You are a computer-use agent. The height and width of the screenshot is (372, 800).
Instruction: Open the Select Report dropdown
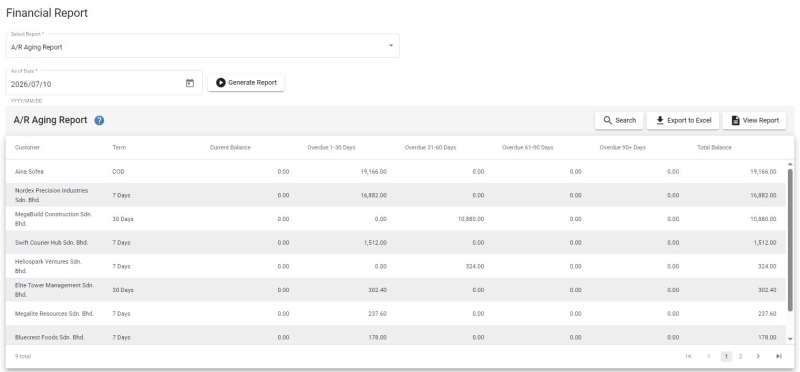pyautogui.click(x=203, y=45)
